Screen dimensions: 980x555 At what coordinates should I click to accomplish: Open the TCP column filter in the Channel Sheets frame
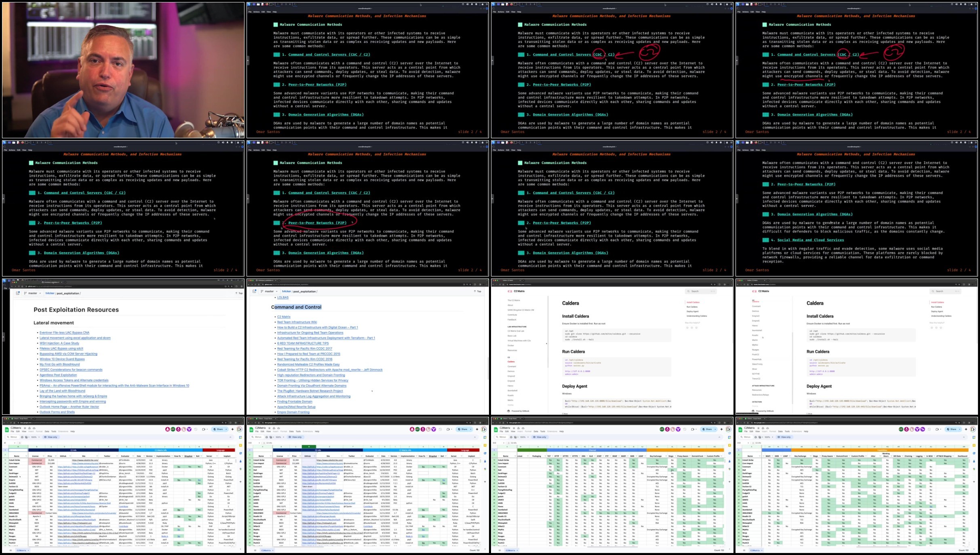coord(552,456)
